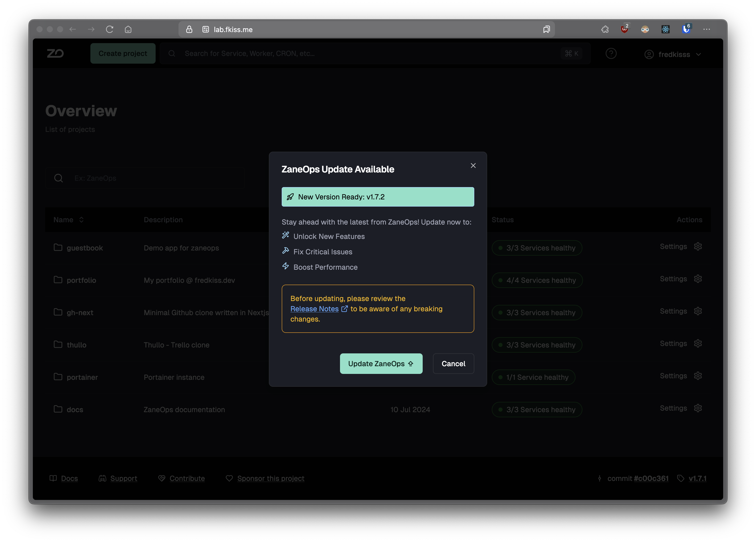Click the guestbook folder icon

click(x=58, y=247)
